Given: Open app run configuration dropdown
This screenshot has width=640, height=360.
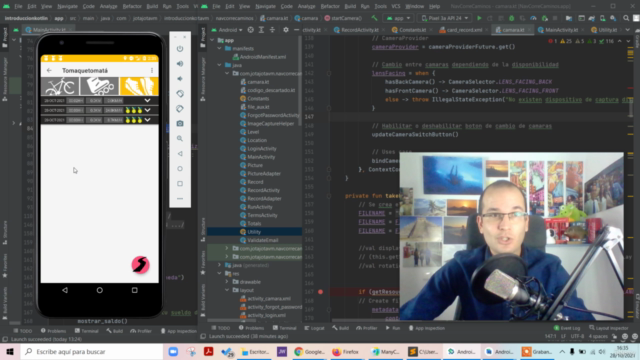Looking at the screenshot, I should pyautogui.click(x=398, y=18).
